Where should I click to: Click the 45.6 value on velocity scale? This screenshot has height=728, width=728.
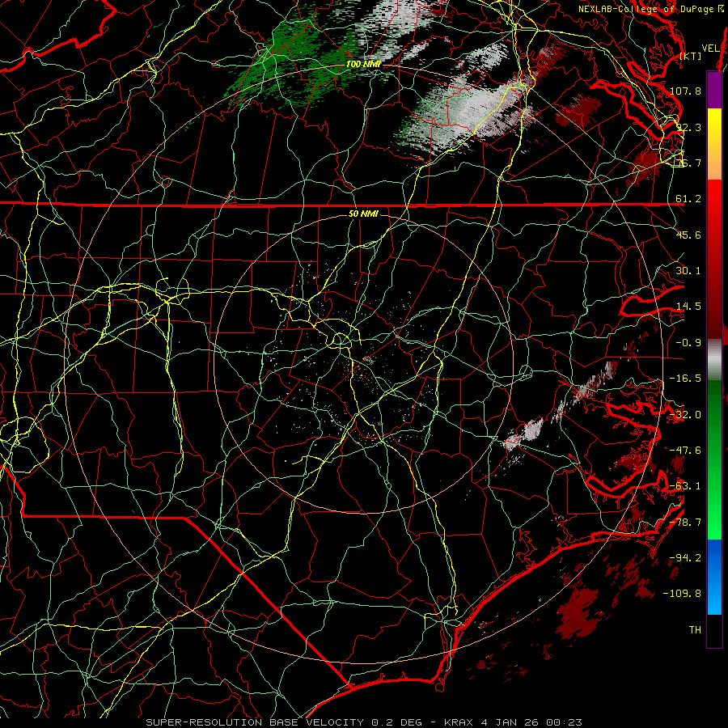688,235
